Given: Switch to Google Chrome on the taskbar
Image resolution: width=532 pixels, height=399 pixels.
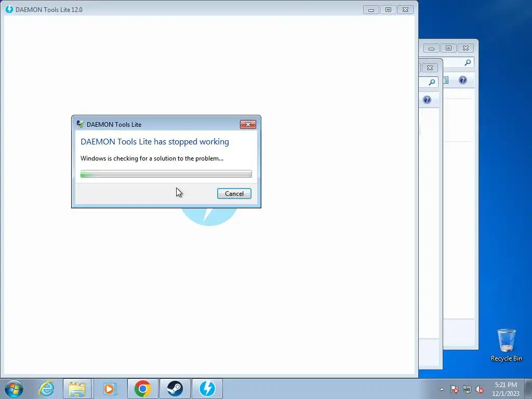Looking at the screenshot, I should pyautogui.click(x=142, y=389).
